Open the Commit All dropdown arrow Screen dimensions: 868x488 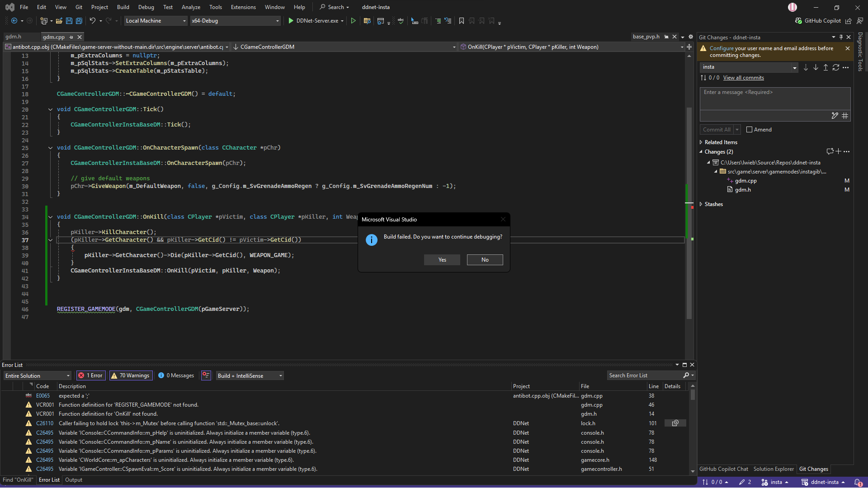[x=737, y=130]
